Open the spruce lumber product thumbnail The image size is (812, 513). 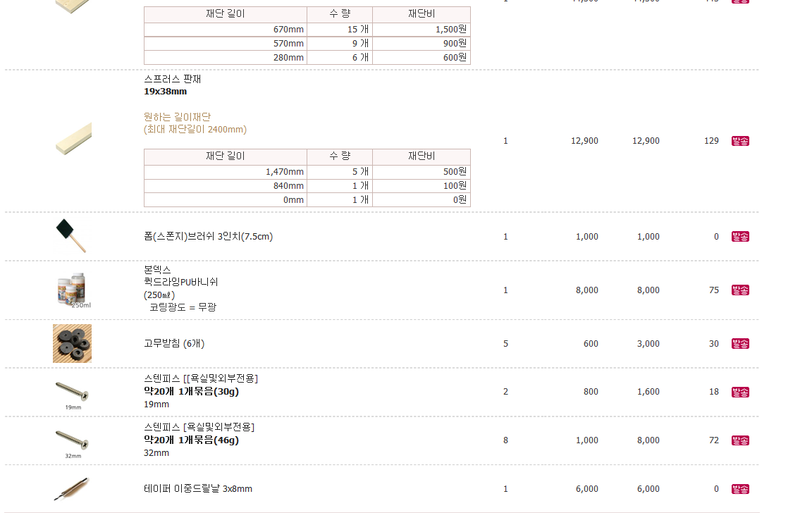[73, 139]
